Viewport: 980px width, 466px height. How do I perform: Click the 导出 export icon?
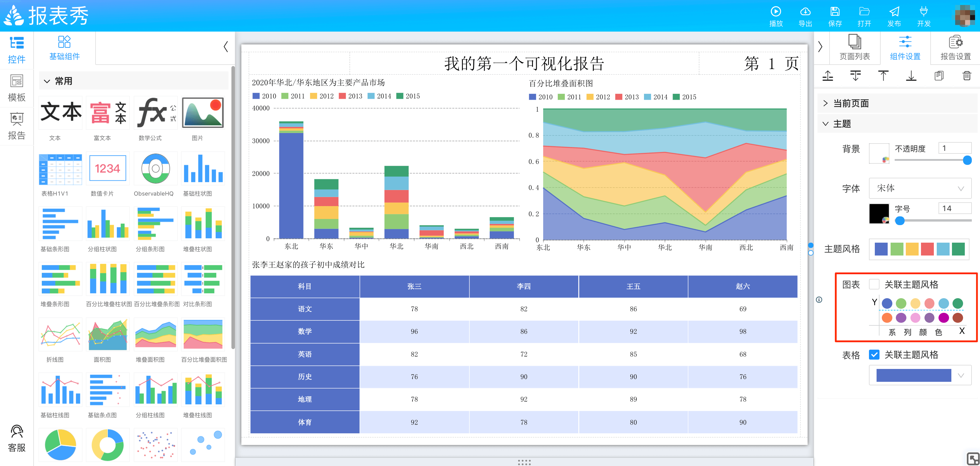click(x=805, y=11)
